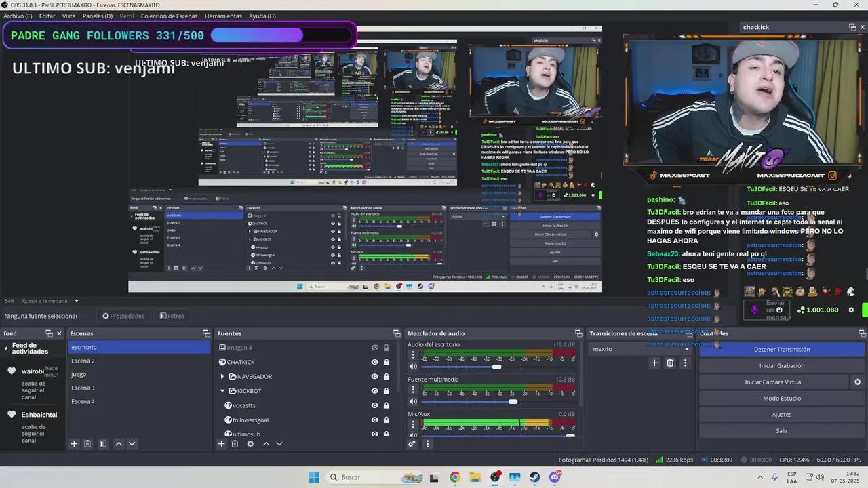The height and width of the screenshot is (488, 868).
Task: Open the Editar menu
Action: click(47, 16)
